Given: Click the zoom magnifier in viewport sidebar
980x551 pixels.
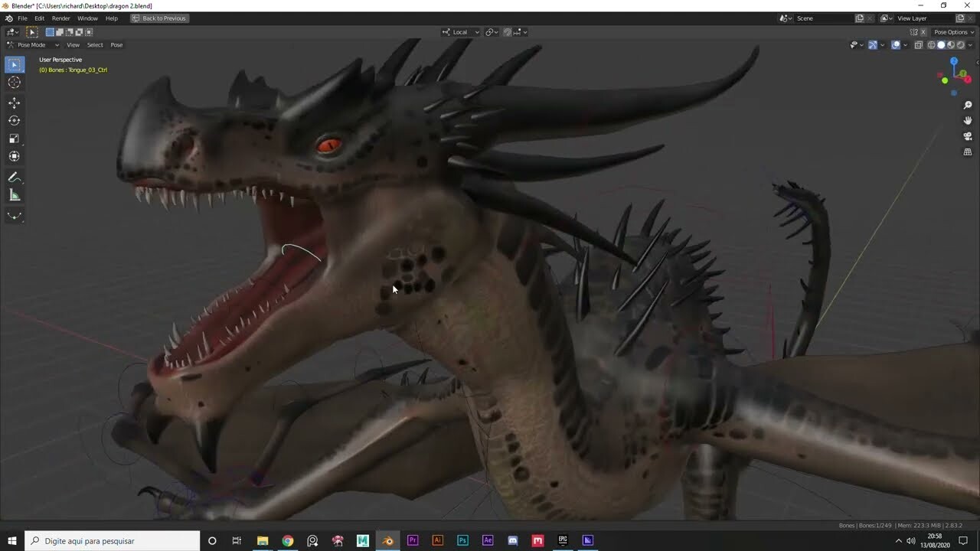Looking at the screenshot, I should click(x=967, y=105).
